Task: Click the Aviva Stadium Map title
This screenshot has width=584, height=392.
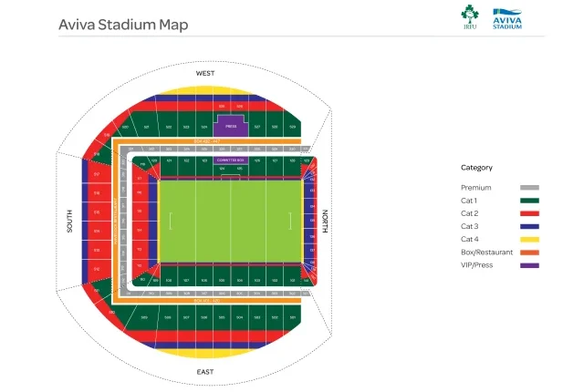Action: click(123, 25)
